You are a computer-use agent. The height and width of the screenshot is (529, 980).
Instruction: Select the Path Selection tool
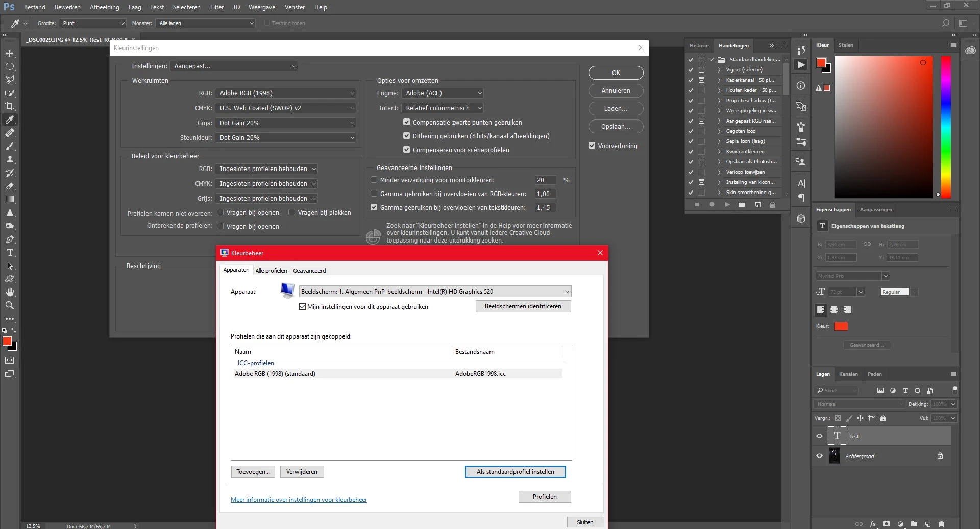(x=10, y=266)
